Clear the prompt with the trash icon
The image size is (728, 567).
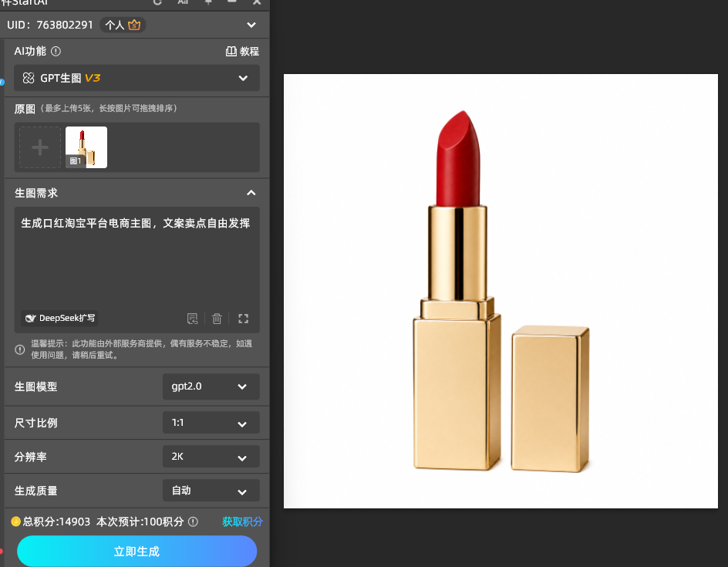(x=217, y=319)
